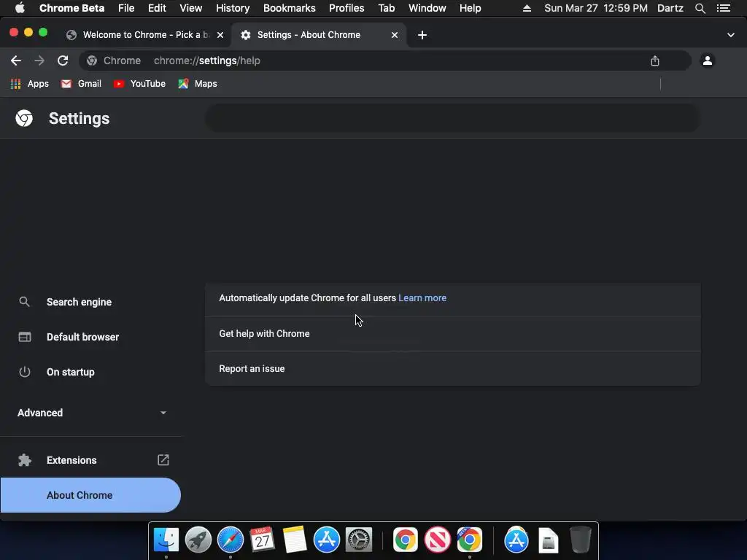Open Trash from the dock

pos(581,540)
